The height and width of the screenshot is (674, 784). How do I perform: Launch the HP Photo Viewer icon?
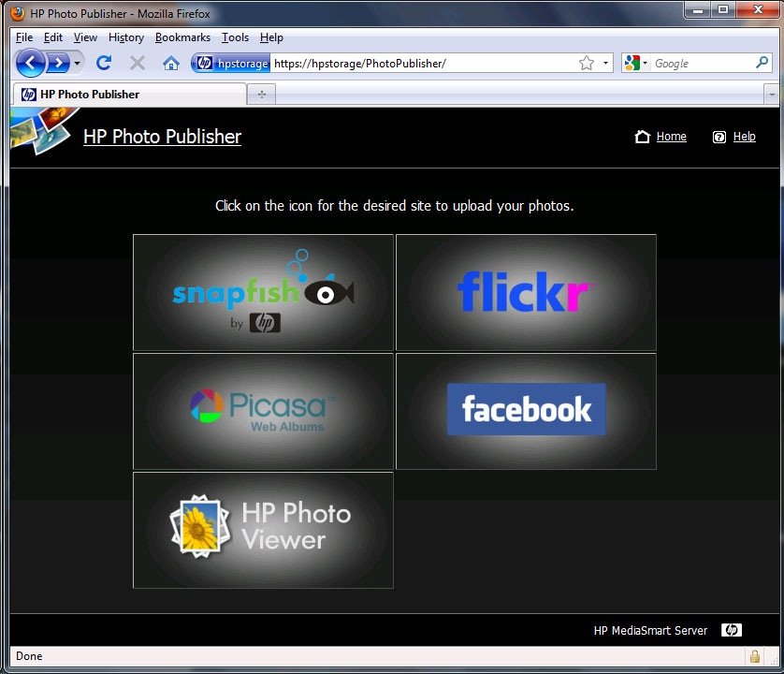[263, 531]
